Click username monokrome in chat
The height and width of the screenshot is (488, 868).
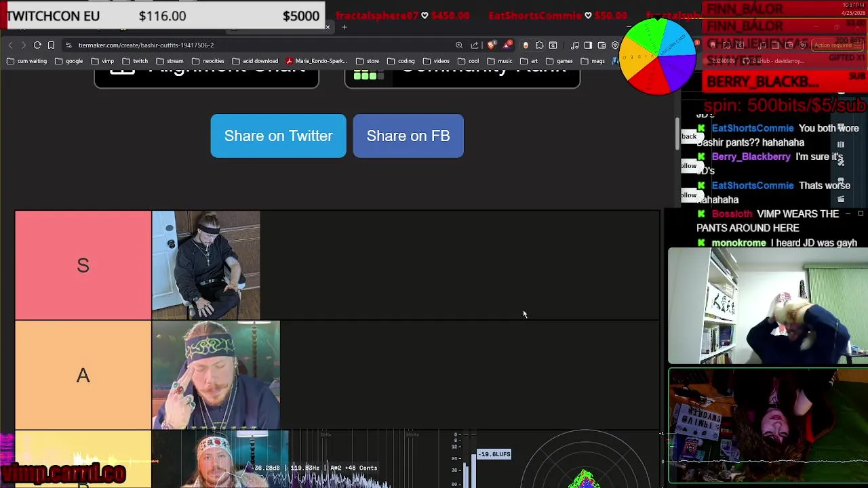(x=738, y=243)
